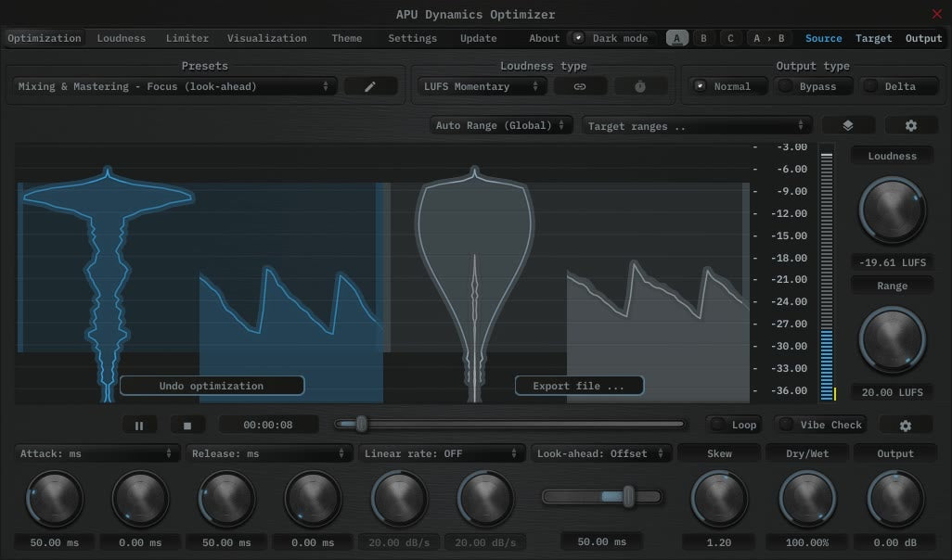Click the second Attack knob above 0.00 ms
The image size is (952, 560).
(140, 499)
